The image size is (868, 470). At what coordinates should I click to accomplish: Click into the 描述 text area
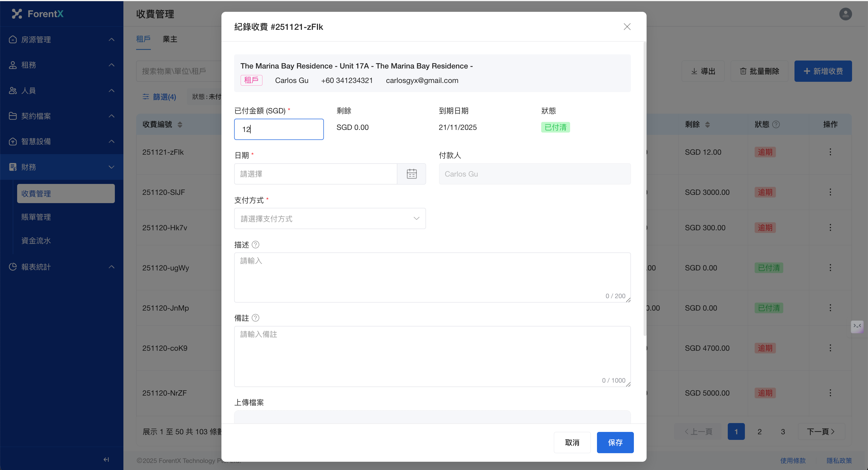pyautogui.click(x=432, y=277)
